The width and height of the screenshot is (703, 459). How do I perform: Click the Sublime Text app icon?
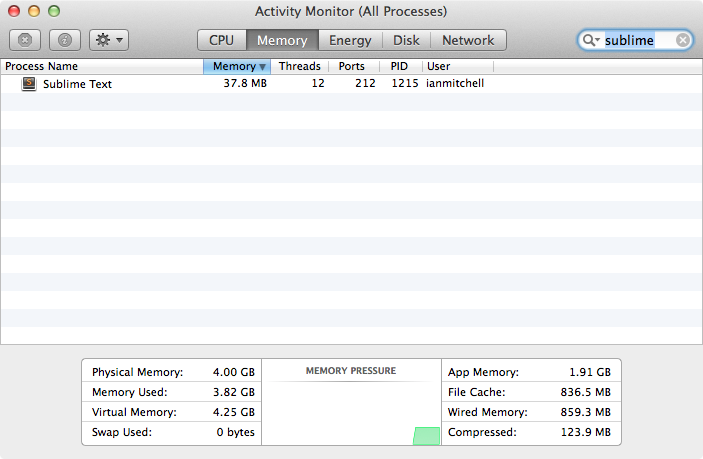pos(28,84)
